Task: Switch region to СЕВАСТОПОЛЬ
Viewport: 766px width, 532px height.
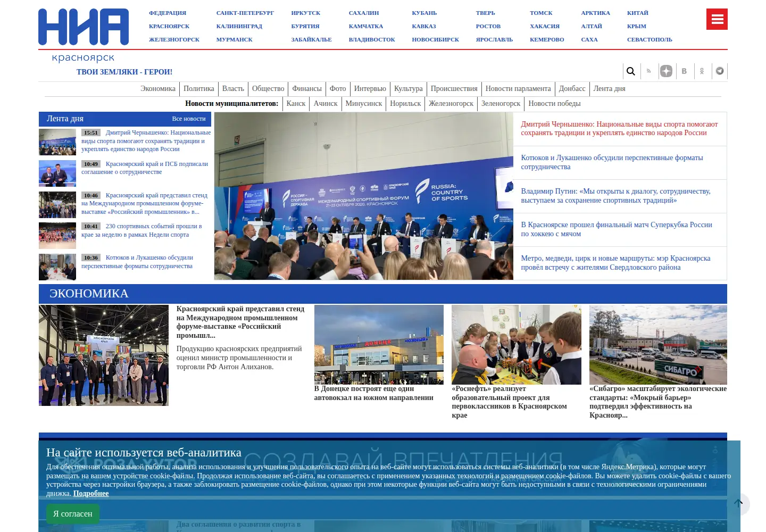Action: pos(650,39)
